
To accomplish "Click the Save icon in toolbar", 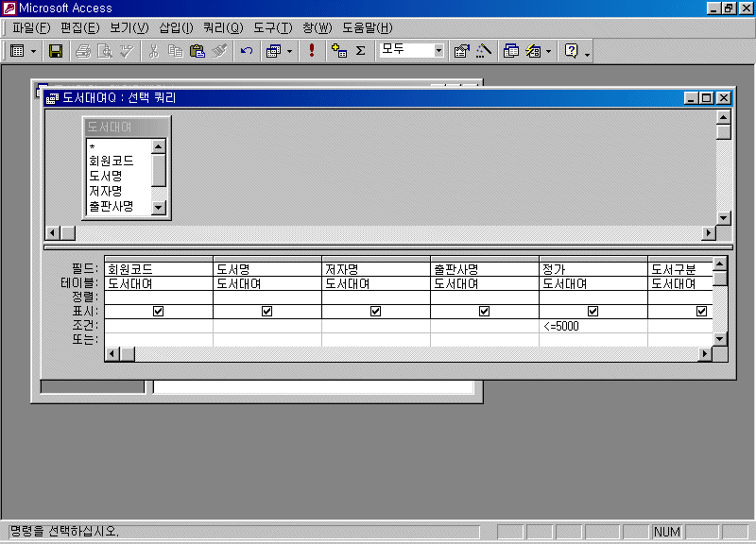I will [56, 51].
